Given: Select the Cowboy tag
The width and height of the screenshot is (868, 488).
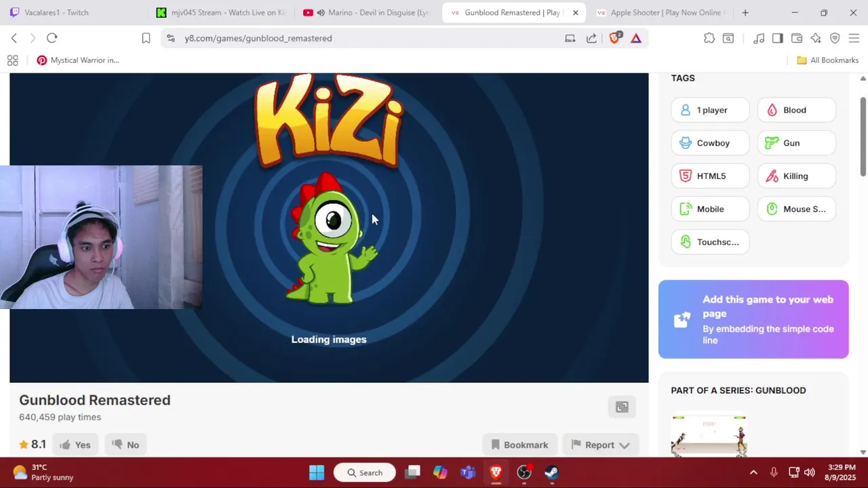Looking at the screenshot, I should click(x=710, y=143).
